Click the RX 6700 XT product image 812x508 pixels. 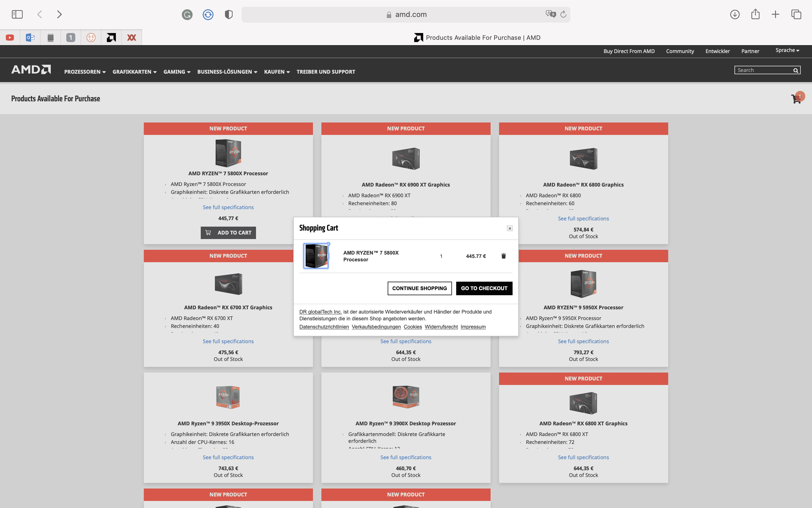(x=228, y=284)
